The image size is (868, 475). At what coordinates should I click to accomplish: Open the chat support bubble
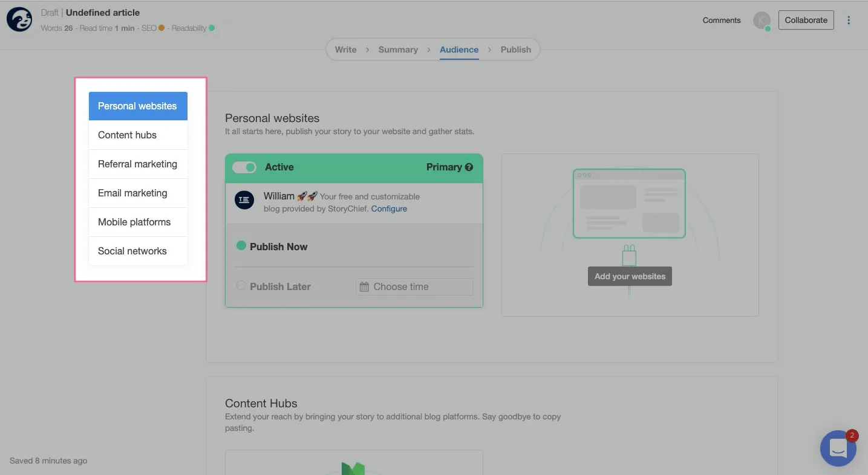(838, 448)
